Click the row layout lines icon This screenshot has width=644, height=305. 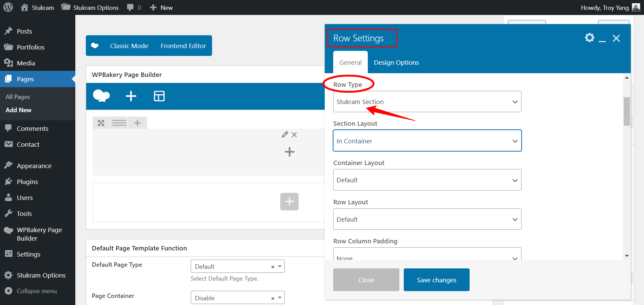click(x=119, y=123)
